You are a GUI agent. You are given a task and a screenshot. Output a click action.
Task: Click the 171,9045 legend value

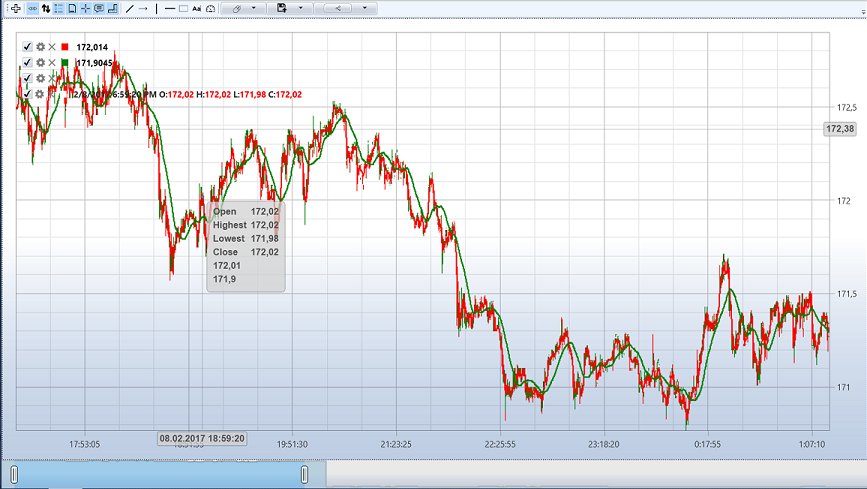(95, 63)
